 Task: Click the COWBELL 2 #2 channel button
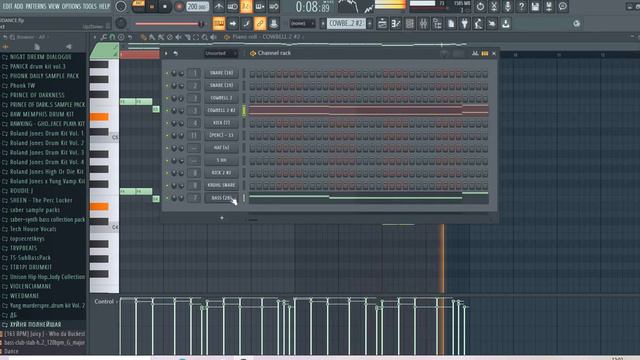point(221,110)
